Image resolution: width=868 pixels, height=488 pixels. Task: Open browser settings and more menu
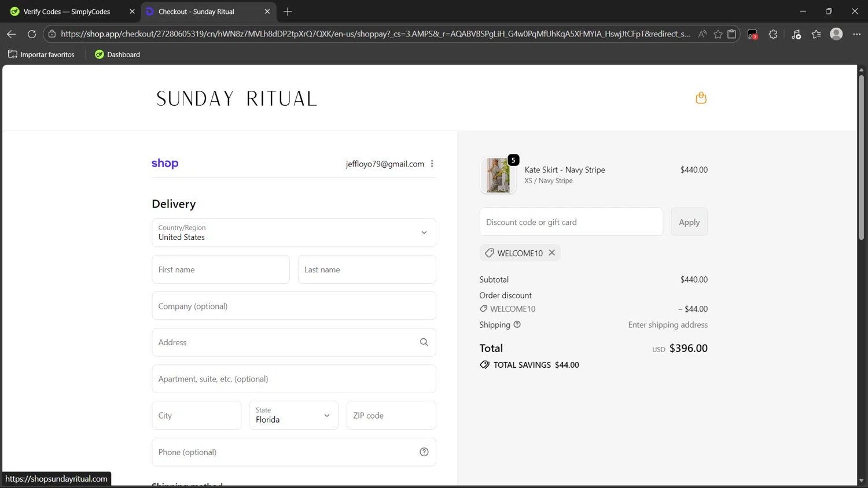857,34
